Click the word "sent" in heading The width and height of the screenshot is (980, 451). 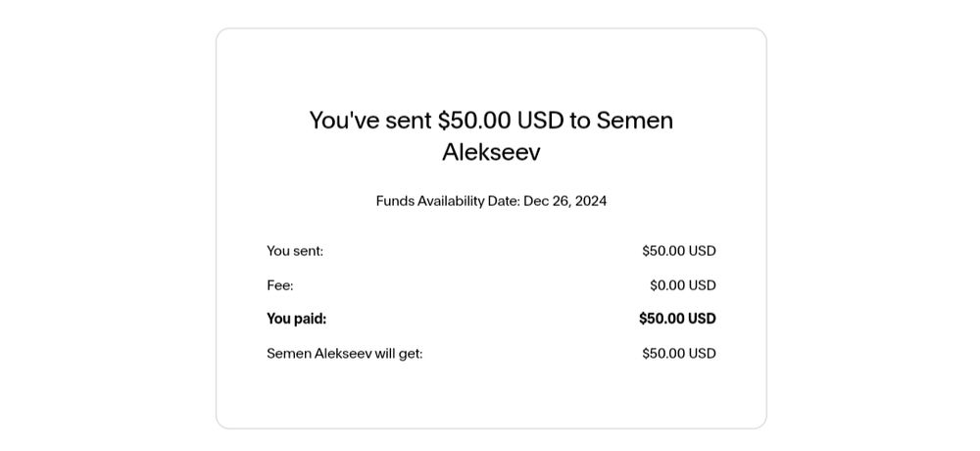click(x=409, y=120)
